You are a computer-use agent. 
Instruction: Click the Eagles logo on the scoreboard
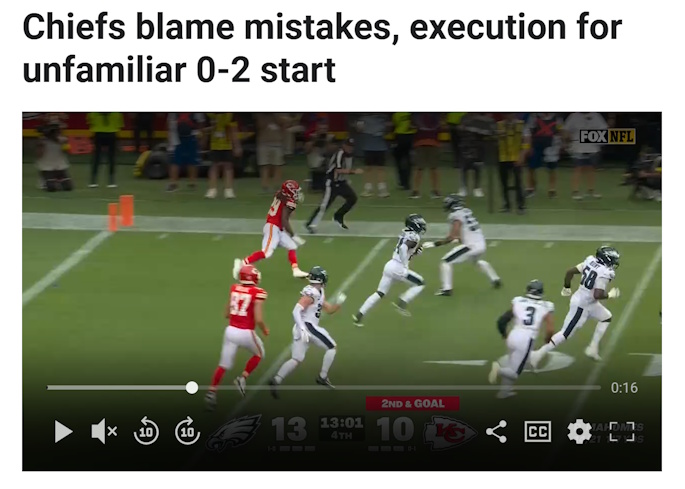click(x=234, y=432)
